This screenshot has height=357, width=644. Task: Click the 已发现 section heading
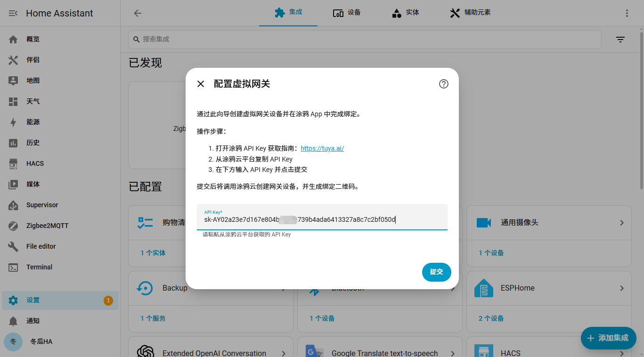[x=145, y=63]
